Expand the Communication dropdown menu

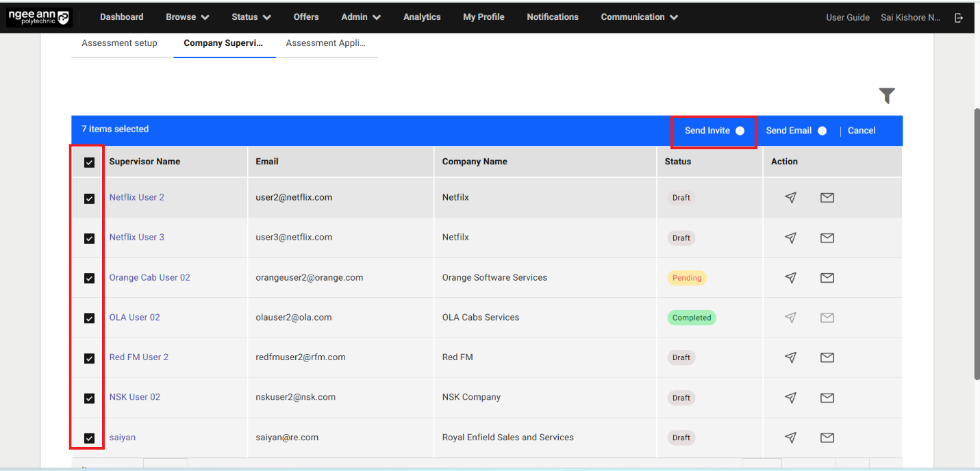[639, 17]
